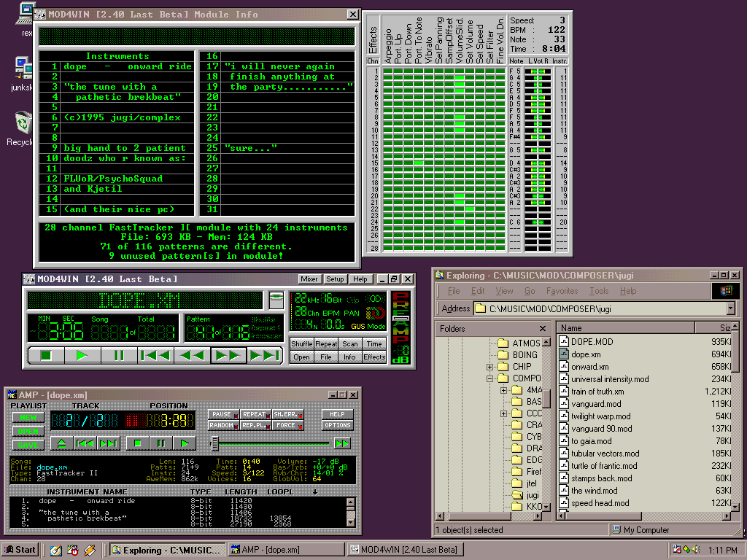
Task: Switch the Time display mode in MOD4WIN
Action: click(x=374, y=344)
